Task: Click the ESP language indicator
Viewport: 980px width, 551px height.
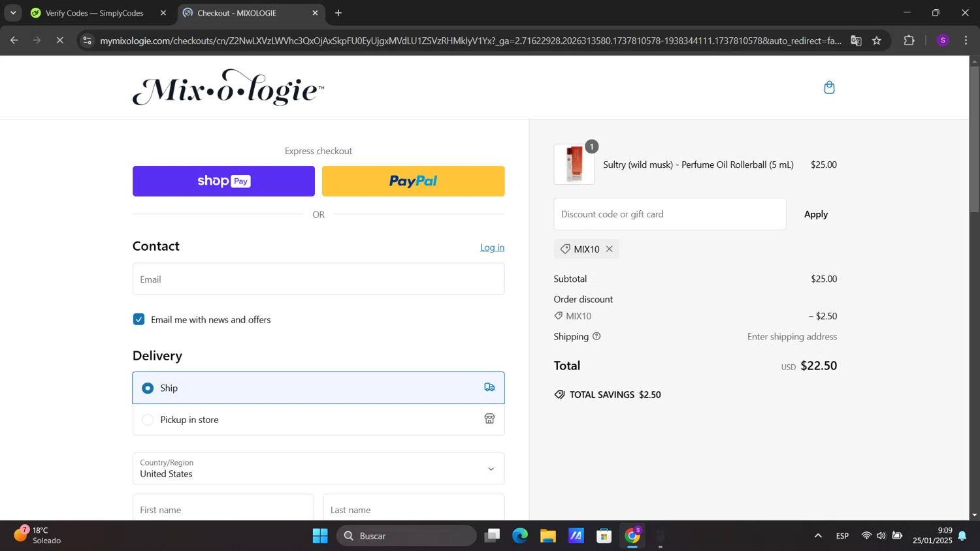Action: pos(842,536)
